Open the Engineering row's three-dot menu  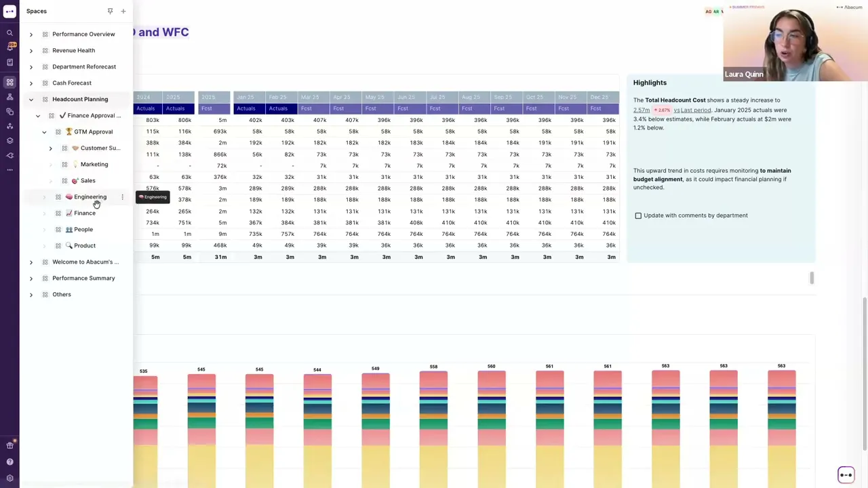click(x=122, y=197)
